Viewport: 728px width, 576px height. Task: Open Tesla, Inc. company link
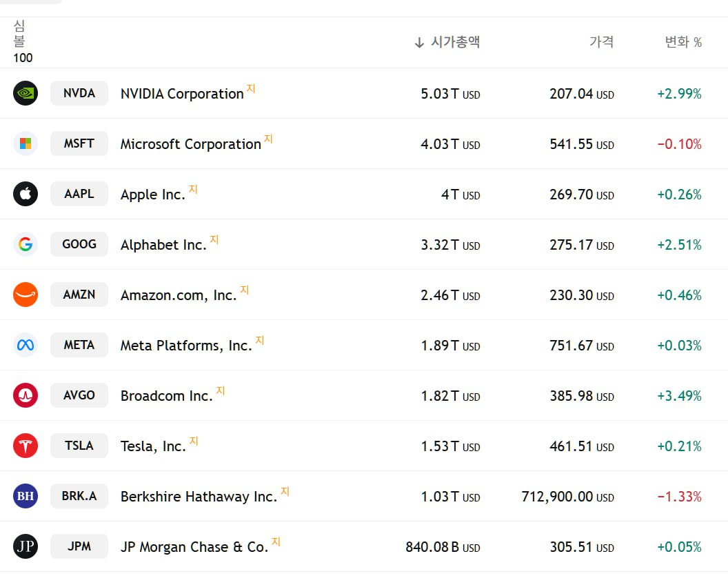coord(153,446)
